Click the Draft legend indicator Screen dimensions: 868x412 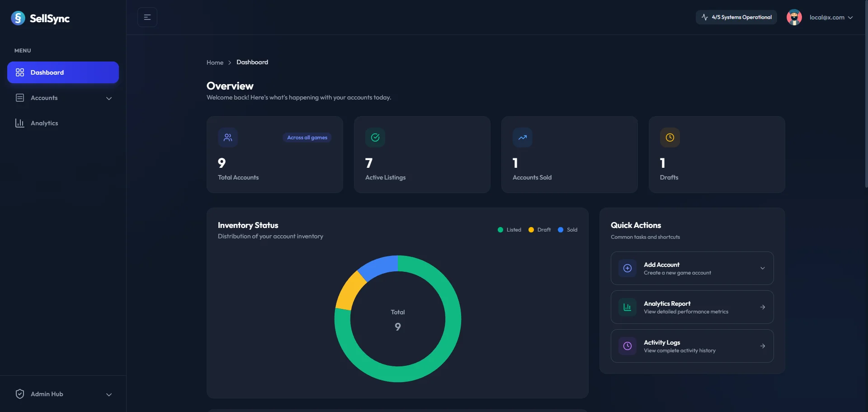pyautogui.click(x=531, y=229)
